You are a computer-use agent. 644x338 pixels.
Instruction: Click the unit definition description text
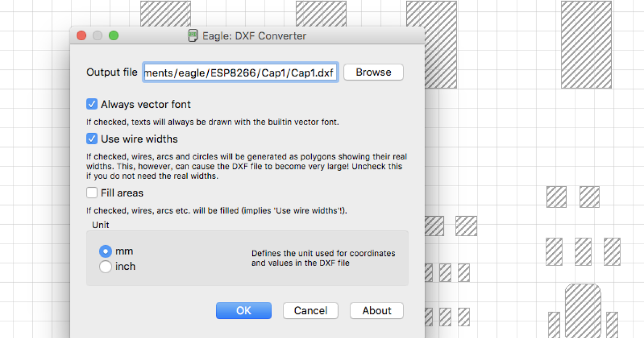coord(323,258)
